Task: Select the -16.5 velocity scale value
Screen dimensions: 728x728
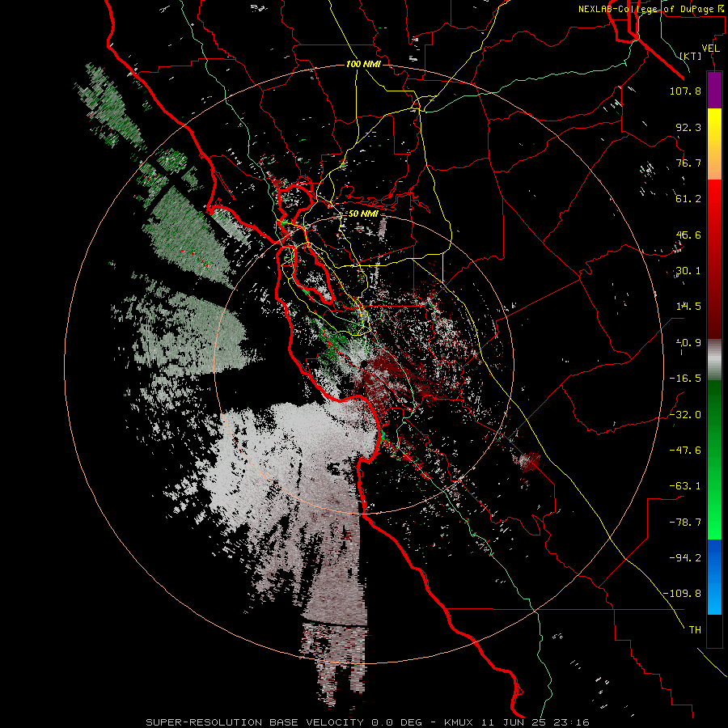Action: [685, 379]
